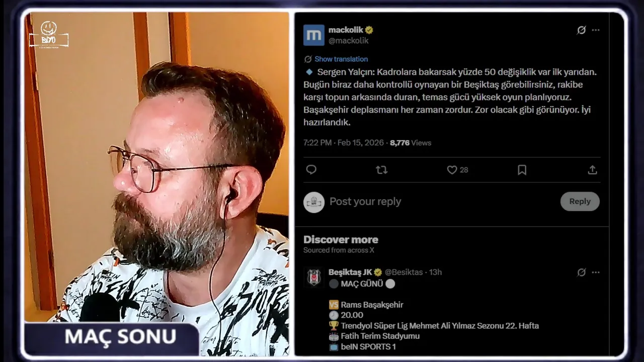Focus the Post your reply field

[x=443, y=202]
